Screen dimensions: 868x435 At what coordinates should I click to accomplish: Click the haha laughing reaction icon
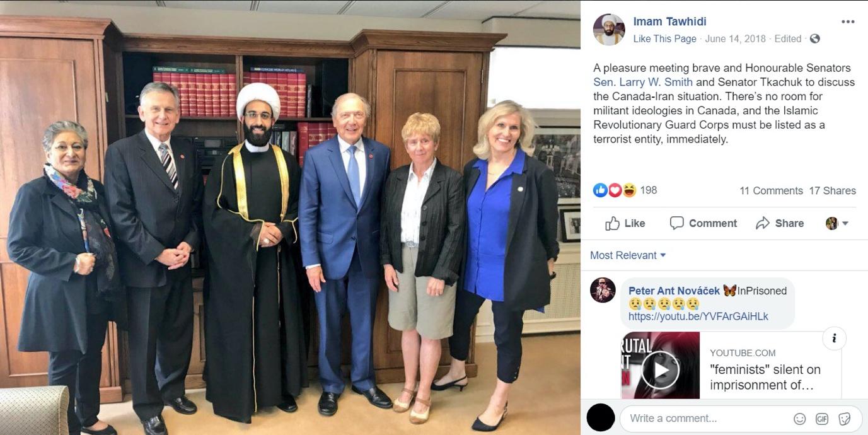point(629,190)
